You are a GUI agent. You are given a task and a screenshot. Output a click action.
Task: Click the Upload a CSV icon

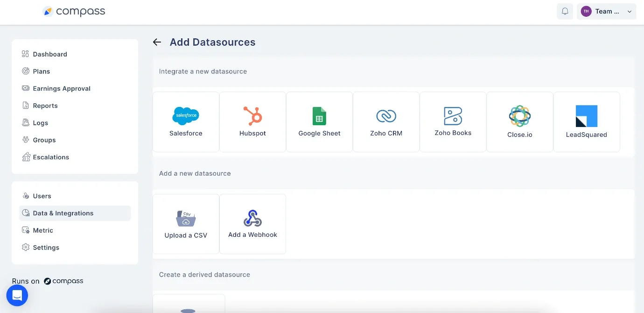[186, 218]
